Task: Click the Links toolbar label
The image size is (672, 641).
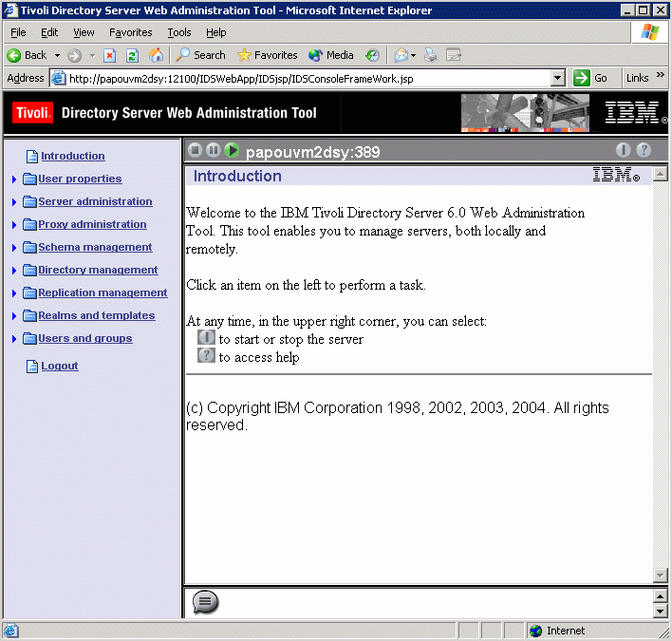Action: 637,78
